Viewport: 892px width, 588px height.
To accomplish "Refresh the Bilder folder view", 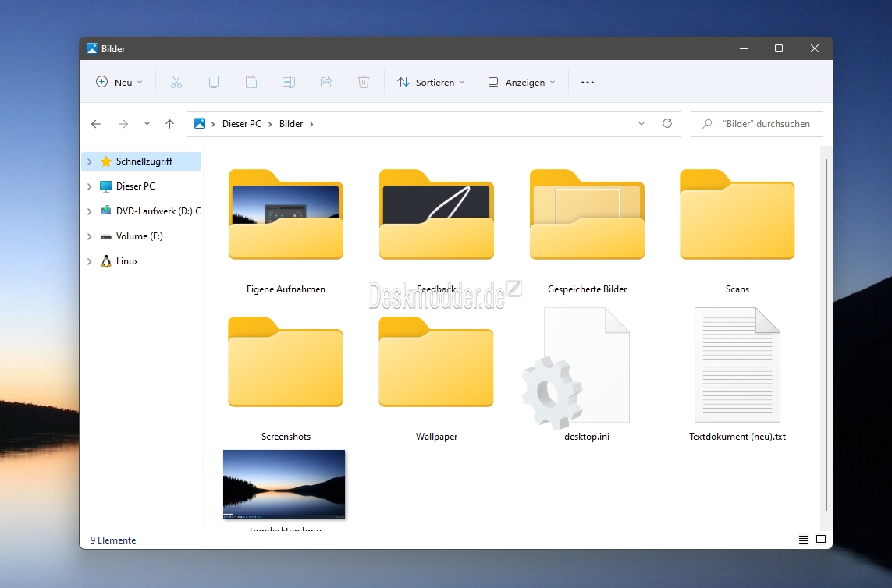I will 667,123.
